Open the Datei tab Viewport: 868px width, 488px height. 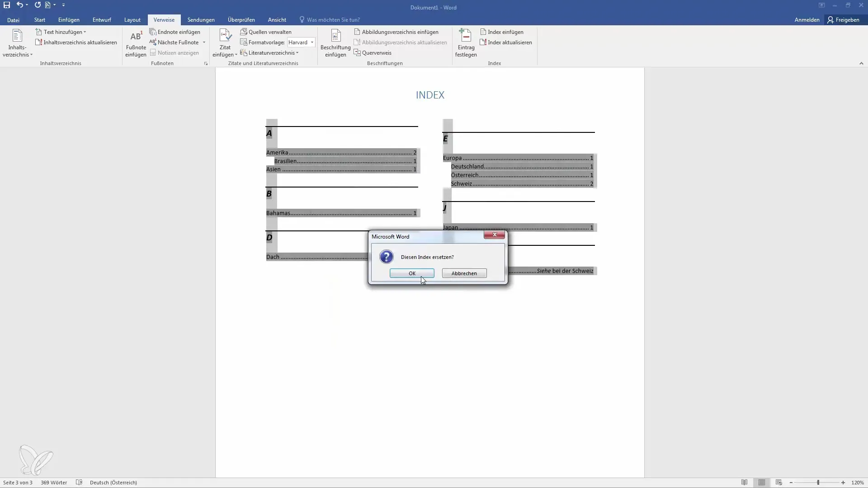[x=13, y=20]
